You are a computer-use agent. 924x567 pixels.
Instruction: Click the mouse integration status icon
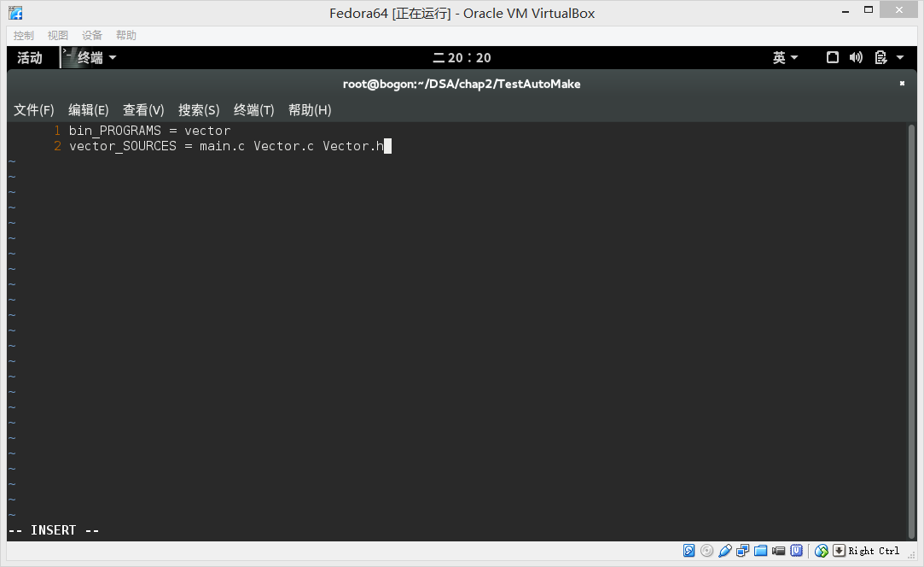pyautogui.click(x=821, y=550)
